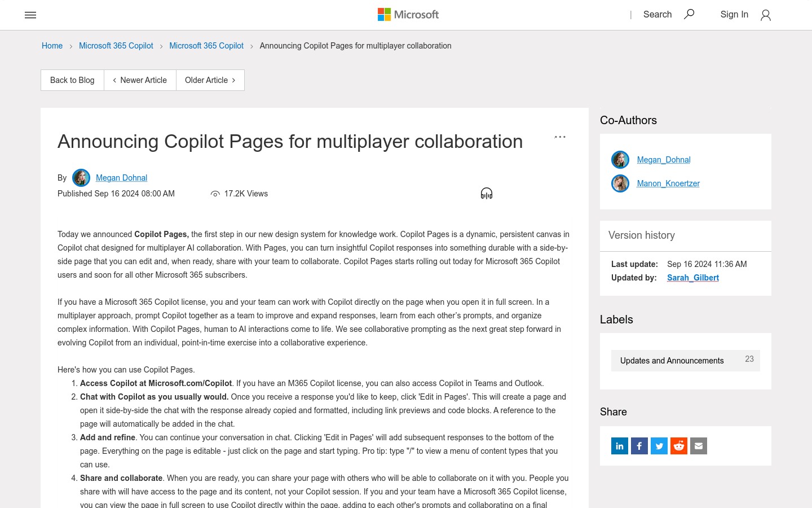Share article on LinkedIn

click(620, 446)
